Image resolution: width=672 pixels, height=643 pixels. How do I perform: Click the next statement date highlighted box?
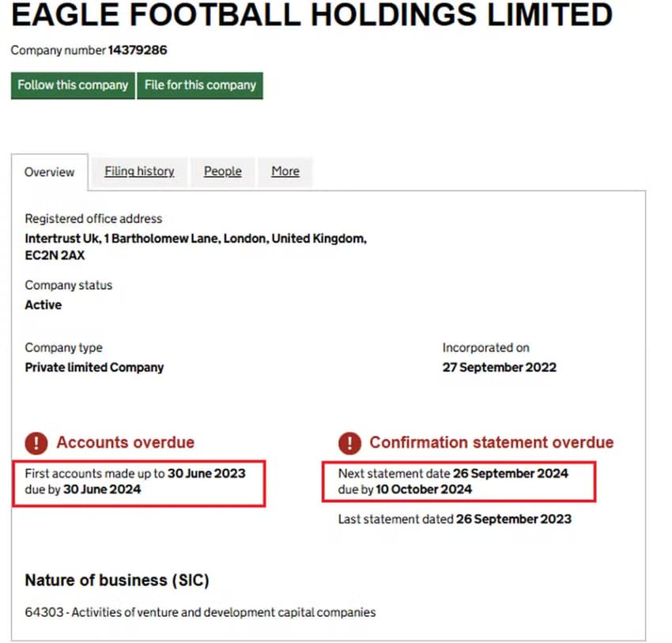459,482
